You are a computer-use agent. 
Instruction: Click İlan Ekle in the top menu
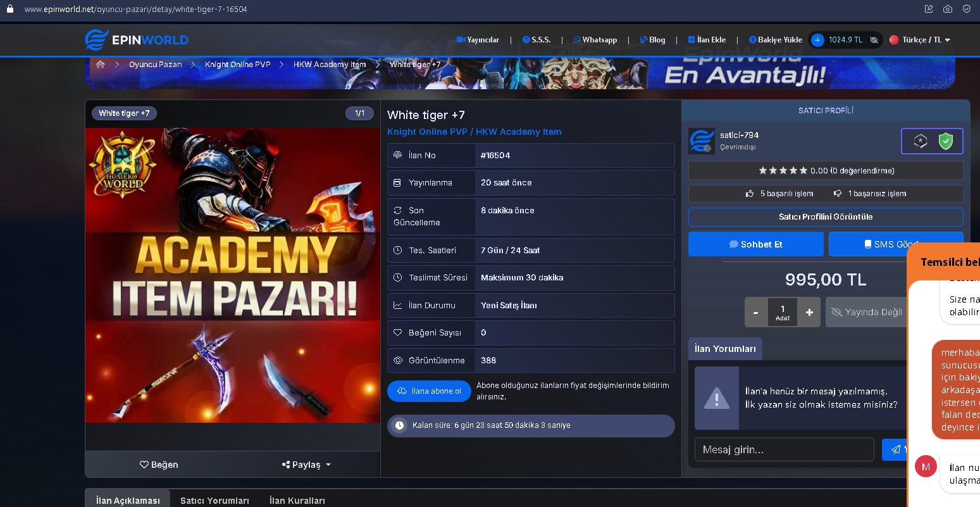(707, 40)
